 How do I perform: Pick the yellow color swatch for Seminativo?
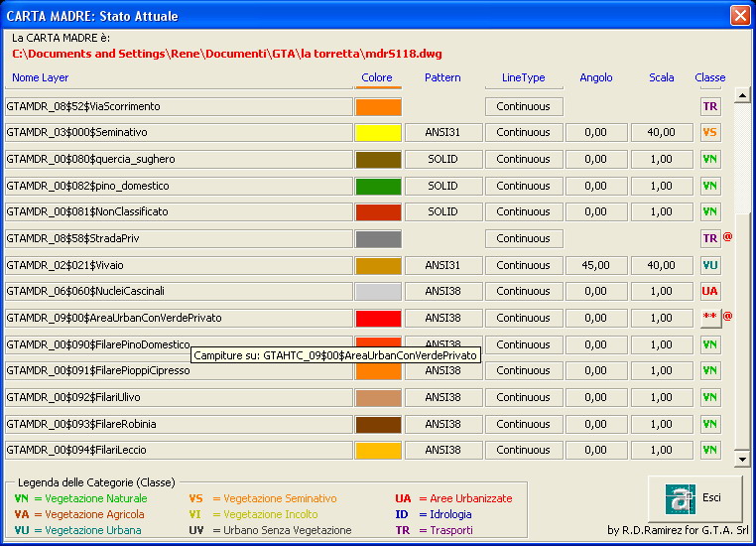[378, 133]
